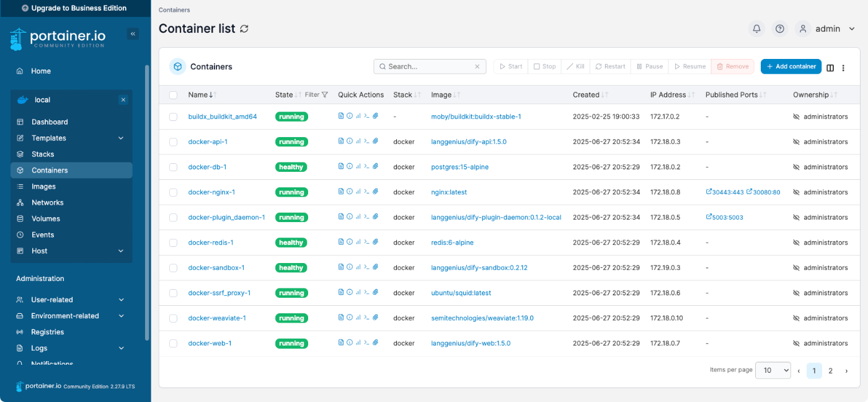
Task: Click the container Search input field
Action: pyautogui.click(x=430, y=66)
